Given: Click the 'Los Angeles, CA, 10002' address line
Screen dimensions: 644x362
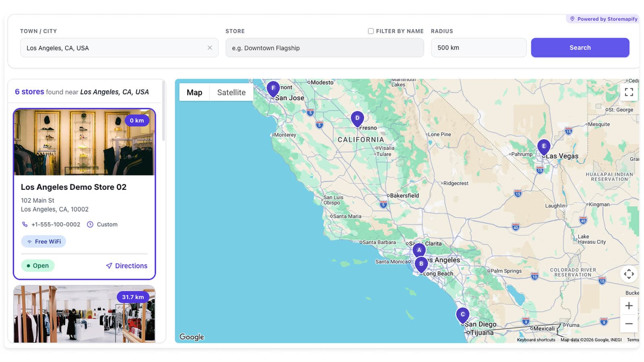Looking at the screenshot, I should pos(55,209).
